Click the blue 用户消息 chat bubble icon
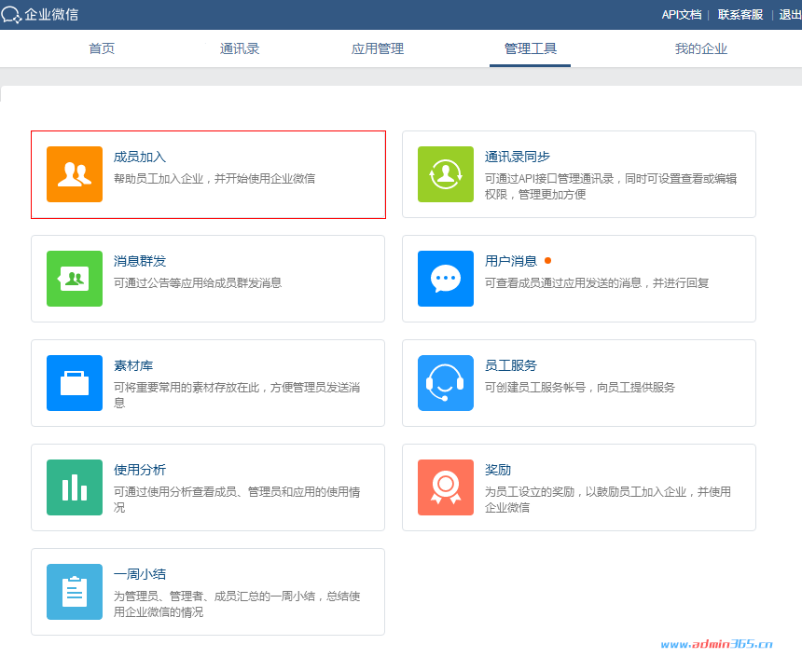Image resolution: width=802 pixels, height=672 pixels. tap(446, 279)
